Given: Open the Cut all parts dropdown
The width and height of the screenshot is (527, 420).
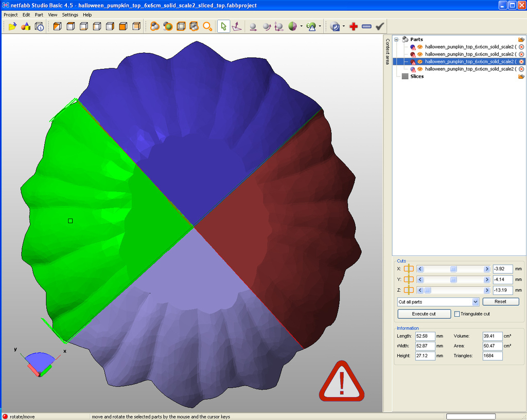Looking at the screenshot, I should (475, 302).
